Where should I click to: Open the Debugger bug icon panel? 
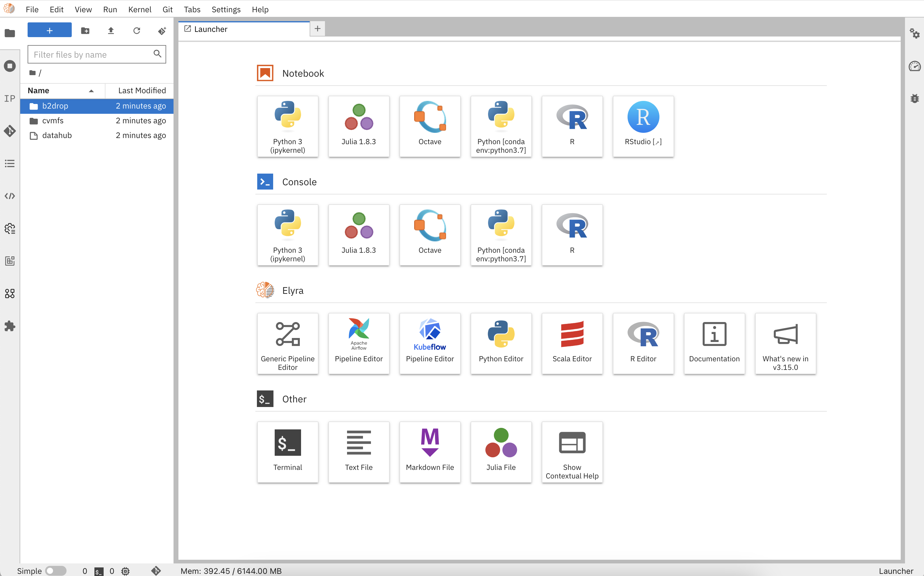tap(914, 99)
